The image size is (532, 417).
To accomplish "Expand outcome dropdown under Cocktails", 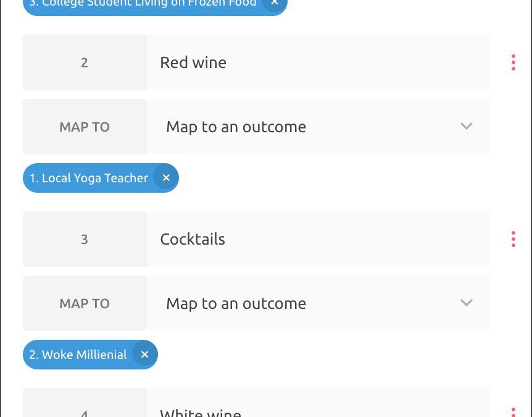I will click(x=318, y=303).
